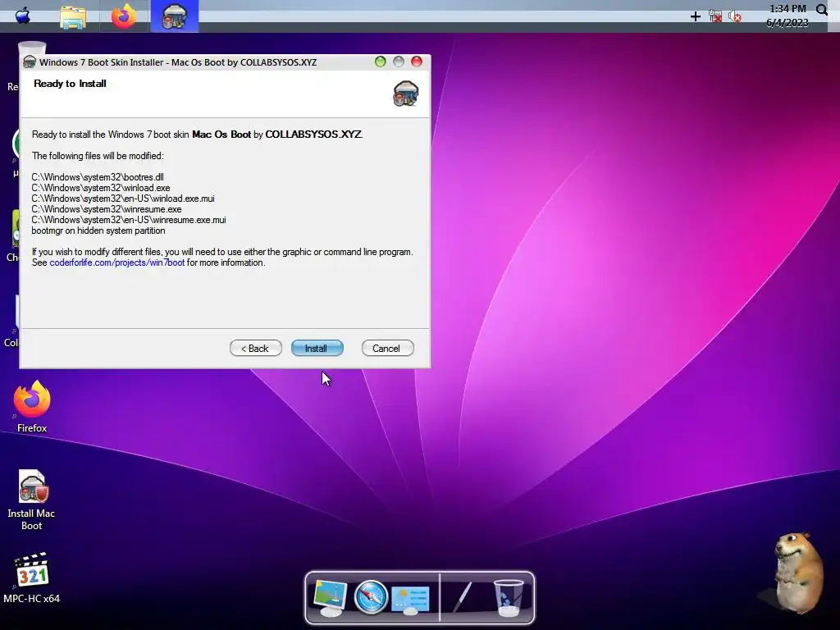Open the network status tray icon
The height and width of the screenshot is (630, 840).
point(715,16)
